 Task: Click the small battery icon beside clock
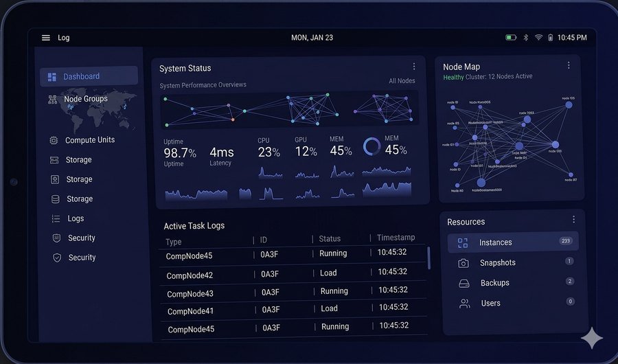(550, 38)
